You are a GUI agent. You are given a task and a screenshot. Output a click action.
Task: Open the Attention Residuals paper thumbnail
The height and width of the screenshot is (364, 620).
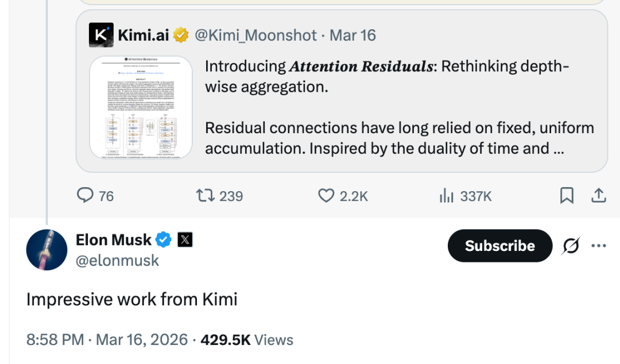pyautogui.click(x=141, y=107)
